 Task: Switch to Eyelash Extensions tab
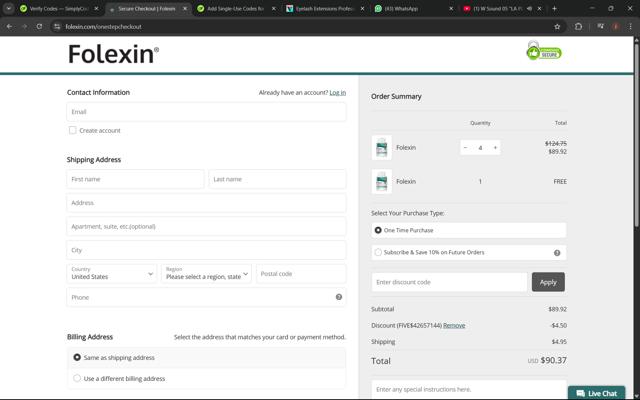(x=325, y=8)
